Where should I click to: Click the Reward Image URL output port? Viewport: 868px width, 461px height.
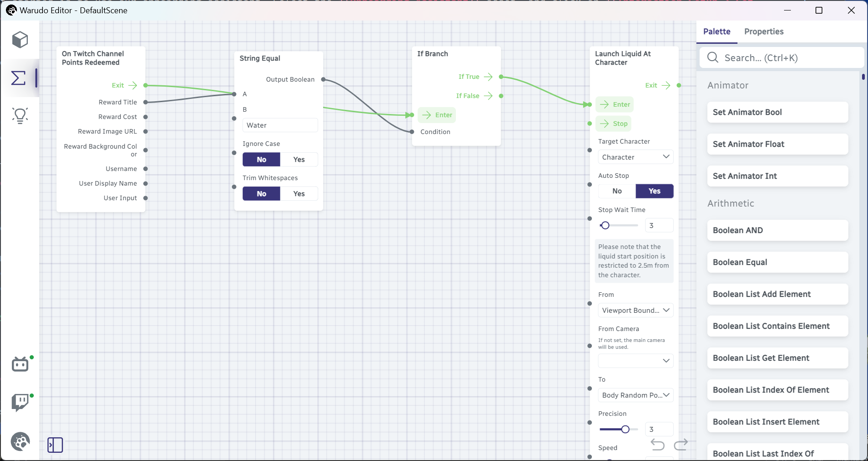coord(146,131)
